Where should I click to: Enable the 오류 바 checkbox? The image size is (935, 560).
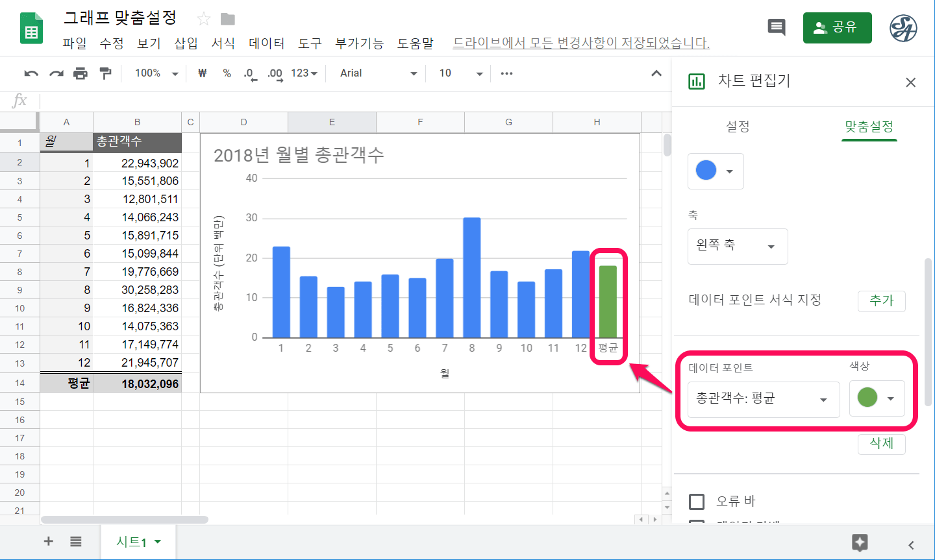697,502
